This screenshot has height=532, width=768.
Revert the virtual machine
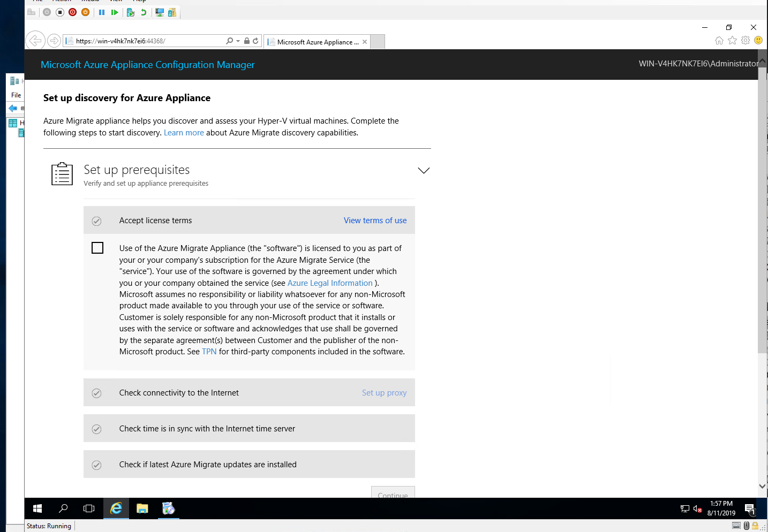(x=143, y=12)
